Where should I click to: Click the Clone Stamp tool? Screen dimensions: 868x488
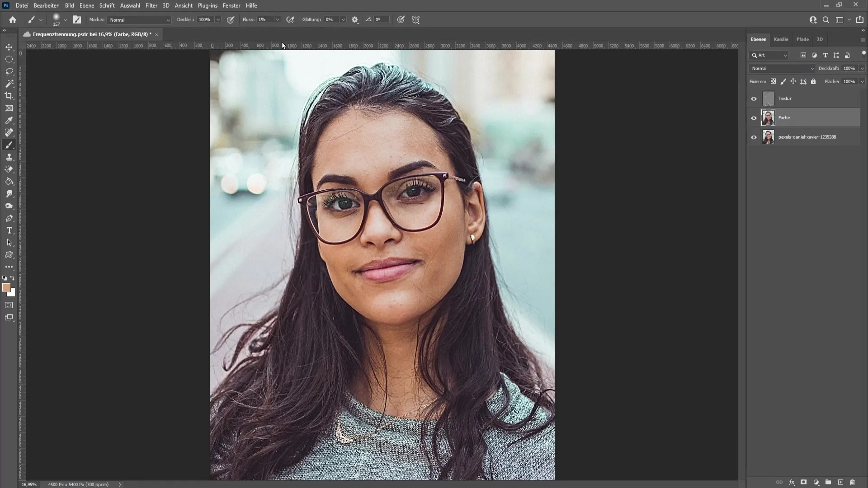click(x=9, y=157)
